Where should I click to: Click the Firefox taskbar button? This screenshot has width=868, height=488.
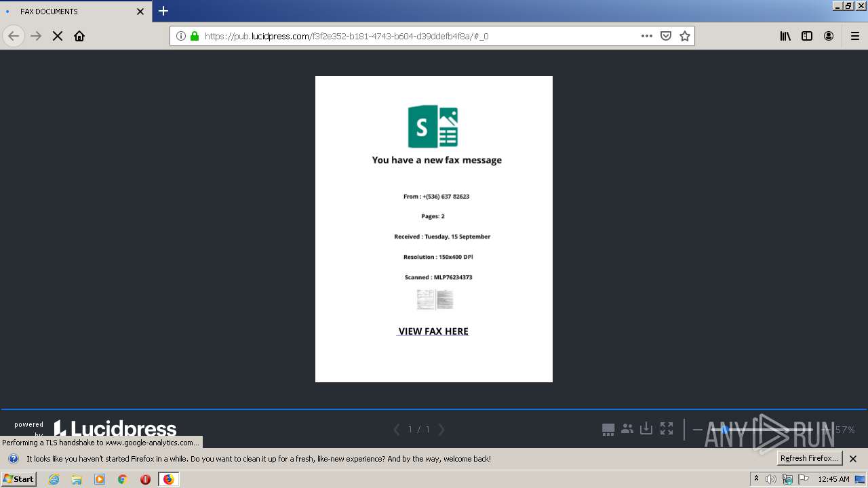click(168, 479)
